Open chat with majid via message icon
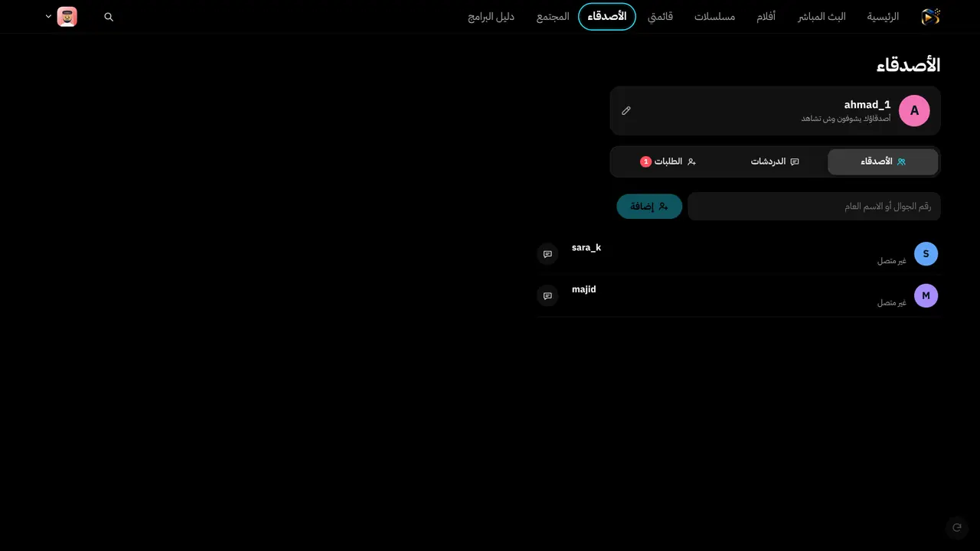The height and width of the screenshot is (551, 980). pos(547,295)
